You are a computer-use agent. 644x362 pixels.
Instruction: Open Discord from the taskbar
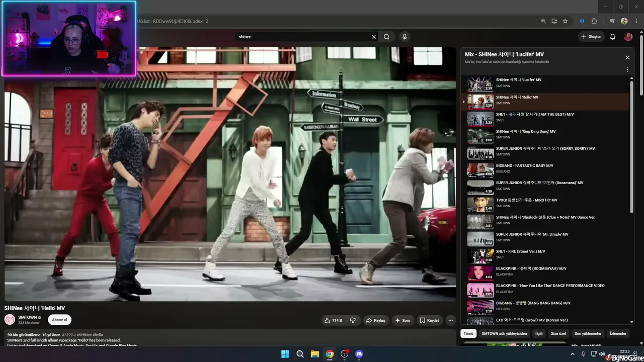coord(359,354)
